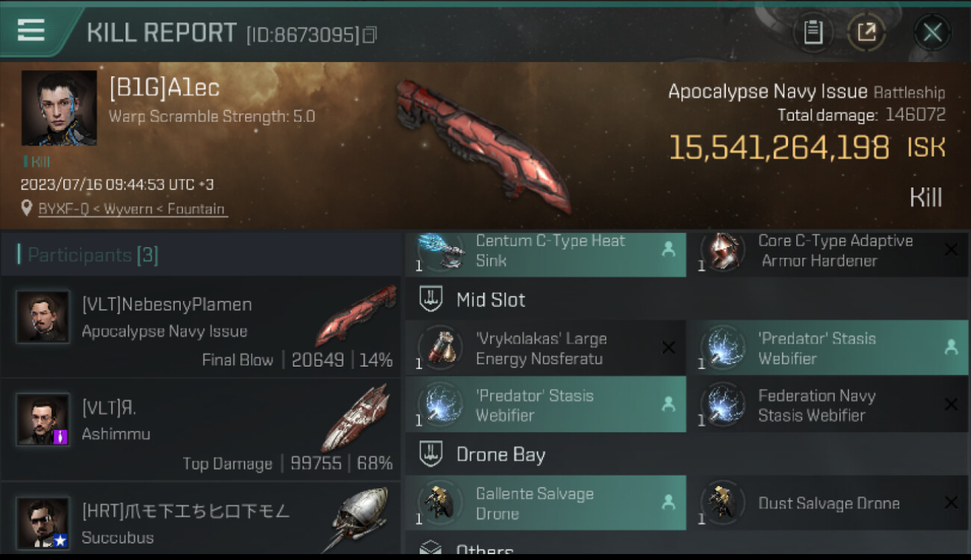Select the Succubus pilot entry

click(202, 518)
